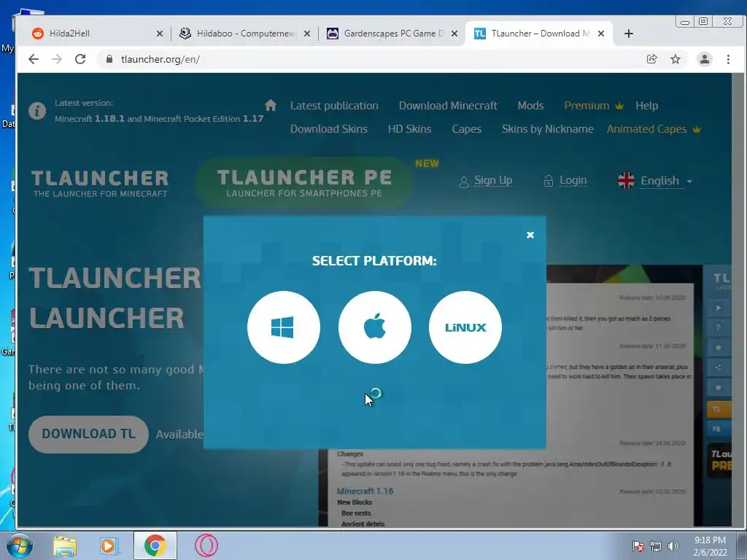The width and height of the screenshot is (747, 560).
Task: Click the Minecraft 1.16 heading
Action: click(x=365, y=491)
